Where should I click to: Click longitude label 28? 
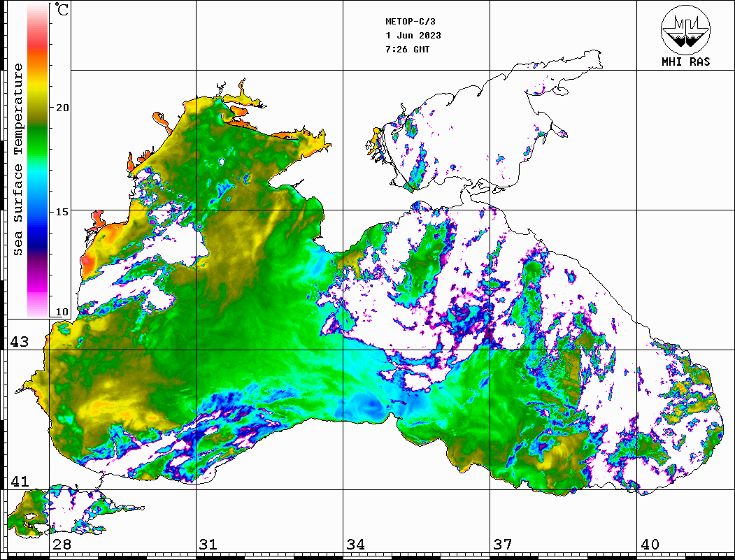[62, 545]
